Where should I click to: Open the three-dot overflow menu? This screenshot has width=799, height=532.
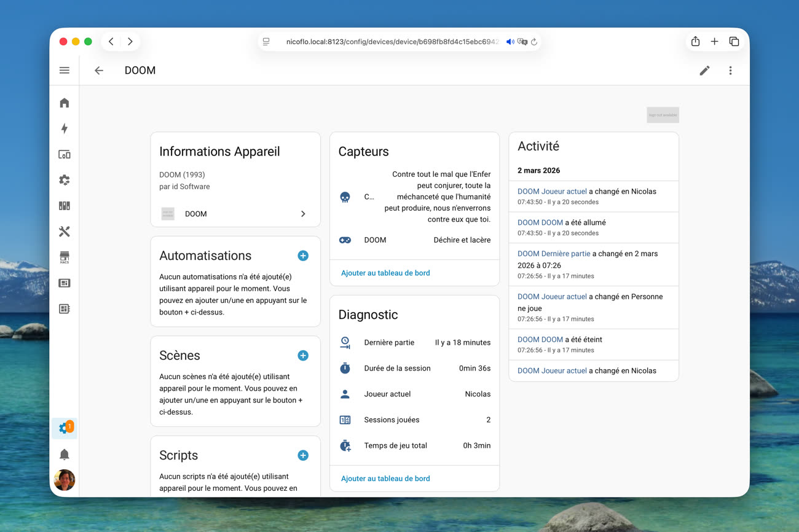point(730,71)
